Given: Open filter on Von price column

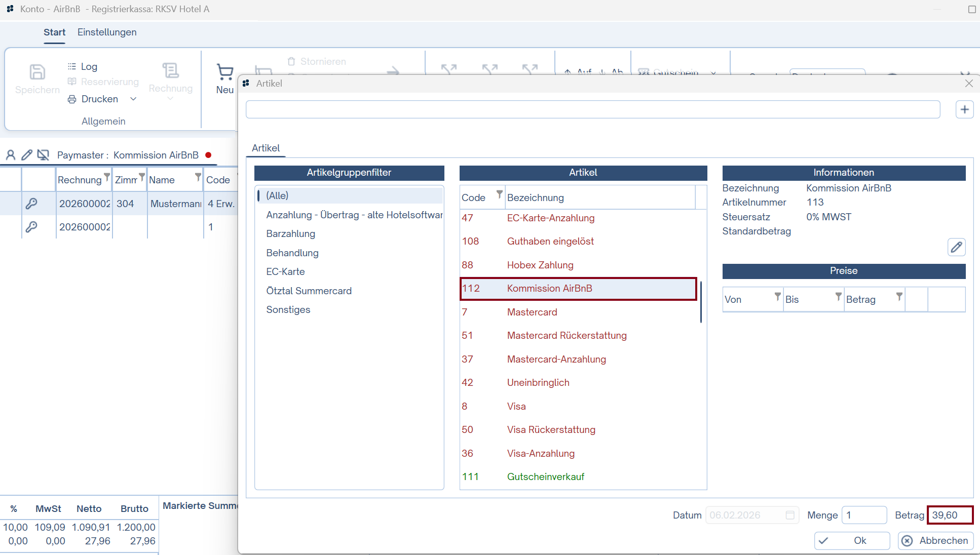Looking at the screenshot, I should [777, 296].
